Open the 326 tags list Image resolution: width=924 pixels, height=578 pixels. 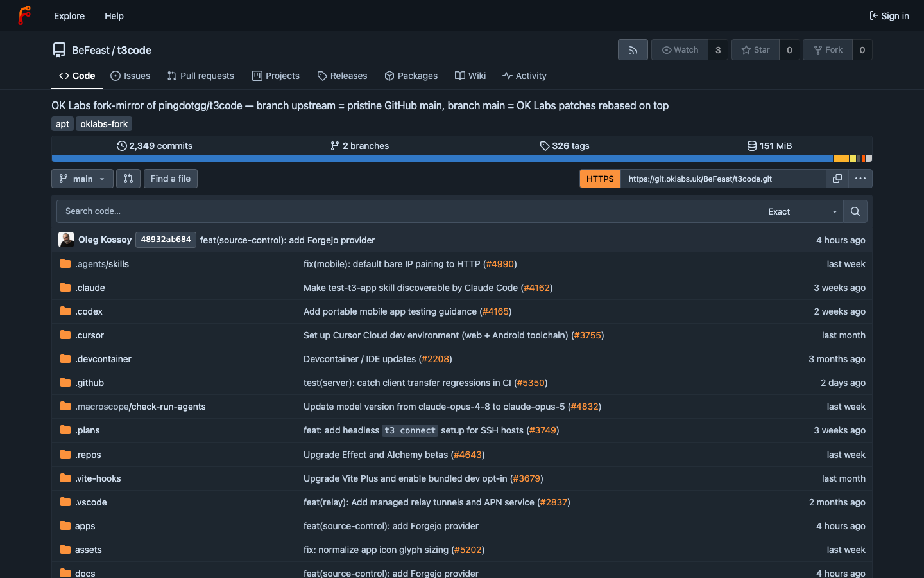(565, 146)
